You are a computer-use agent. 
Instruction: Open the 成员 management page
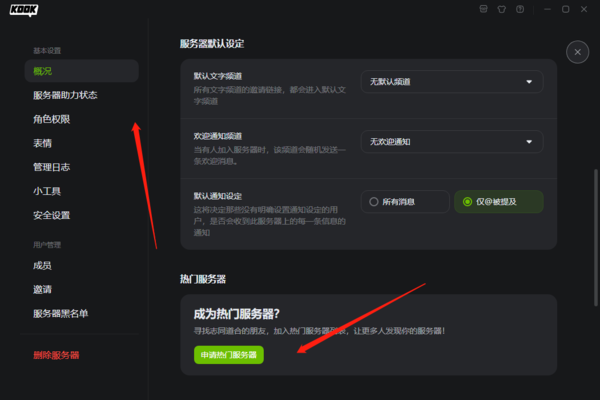pyautogui.click(x=42, y=265)
